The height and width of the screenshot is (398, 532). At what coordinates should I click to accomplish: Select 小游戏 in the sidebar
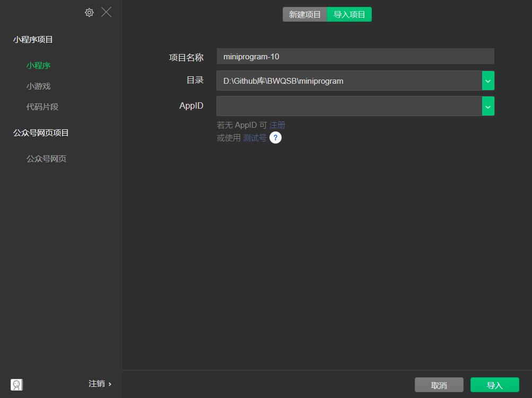pos(38,86)
